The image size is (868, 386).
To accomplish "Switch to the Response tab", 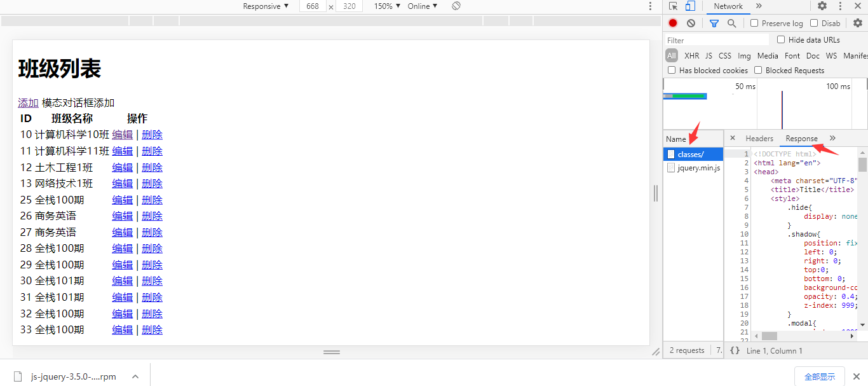I will pyautogui.click(x=801, y=138).
